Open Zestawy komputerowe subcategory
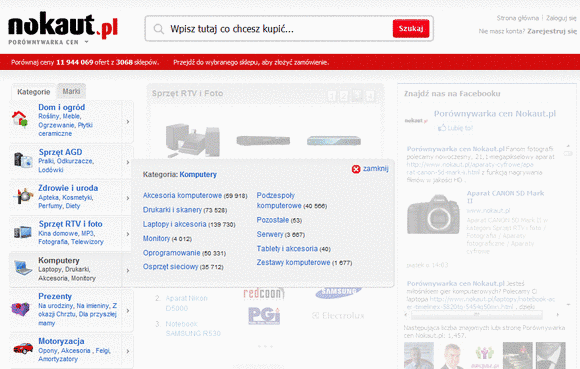The height and width of the screenshot is (369, 580). (x=293, y=262)
